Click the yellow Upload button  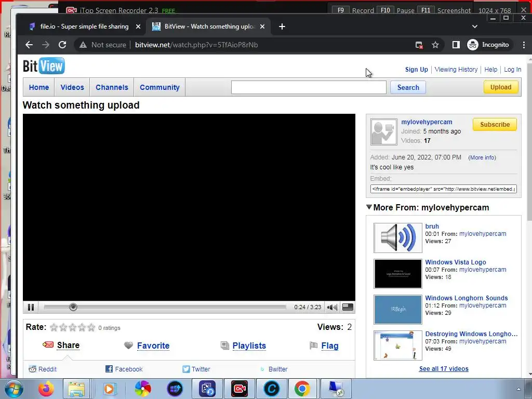(501, 87)
